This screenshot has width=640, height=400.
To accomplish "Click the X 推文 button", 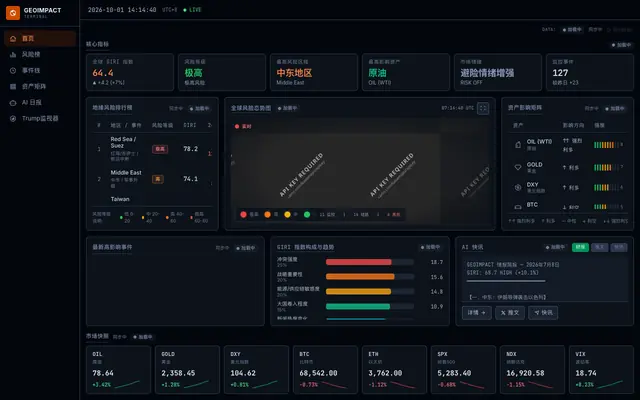I will (510, 313).
